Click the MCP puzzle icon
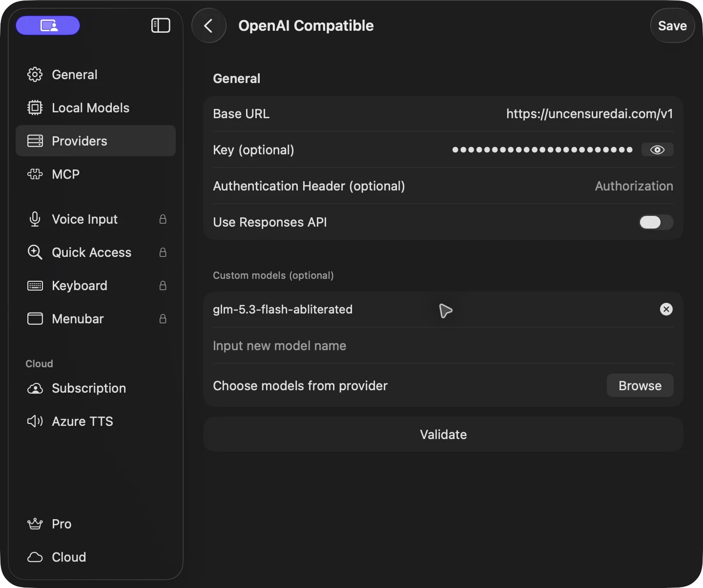Viewport: 703px width, 588px height. (x=35, y=174)
